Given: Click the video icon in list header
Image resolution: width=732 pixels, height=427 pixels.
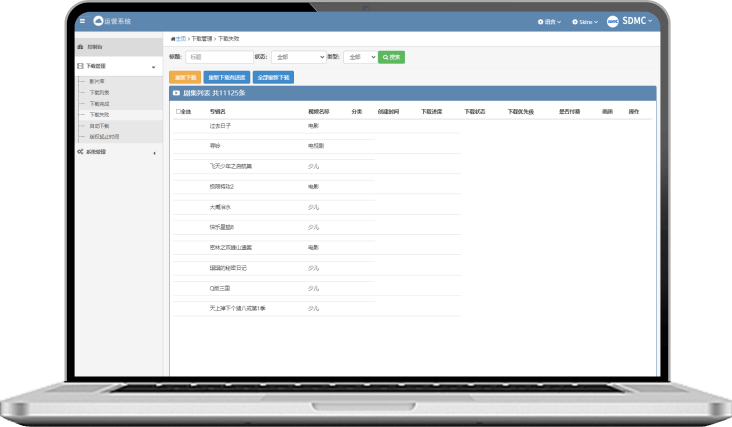Looking at the screenshot, I should pyautogui.click(x=177, y=93).
